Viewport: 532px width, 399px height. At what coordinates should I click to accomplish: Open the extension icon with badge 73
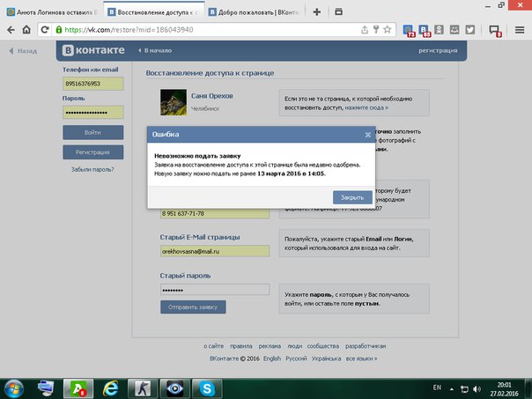[409, 31]
